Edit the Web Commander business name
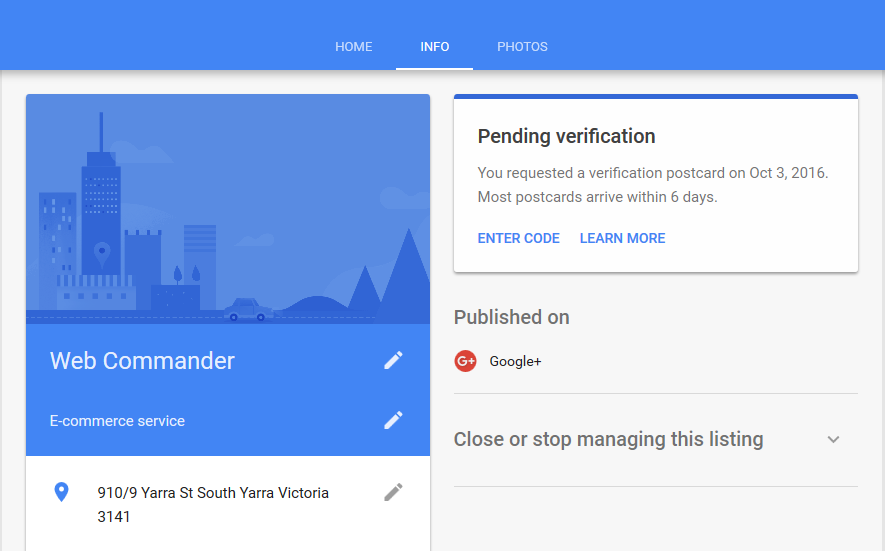The width and height of the screenshot is (885, 551). (x=393, y=360)
